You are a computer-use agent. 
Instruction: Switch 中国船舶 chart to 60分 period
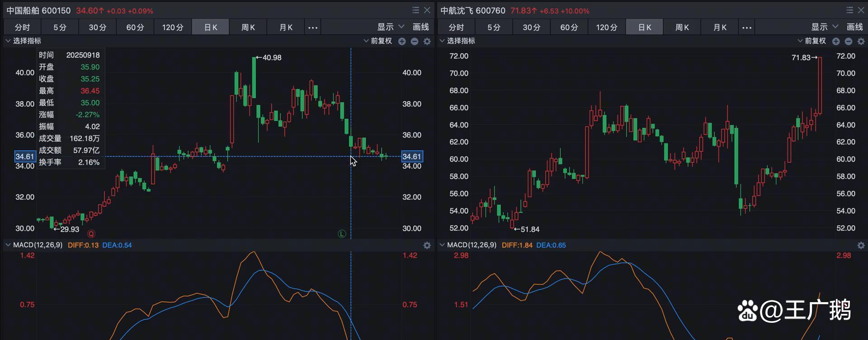tap(135, 27)
